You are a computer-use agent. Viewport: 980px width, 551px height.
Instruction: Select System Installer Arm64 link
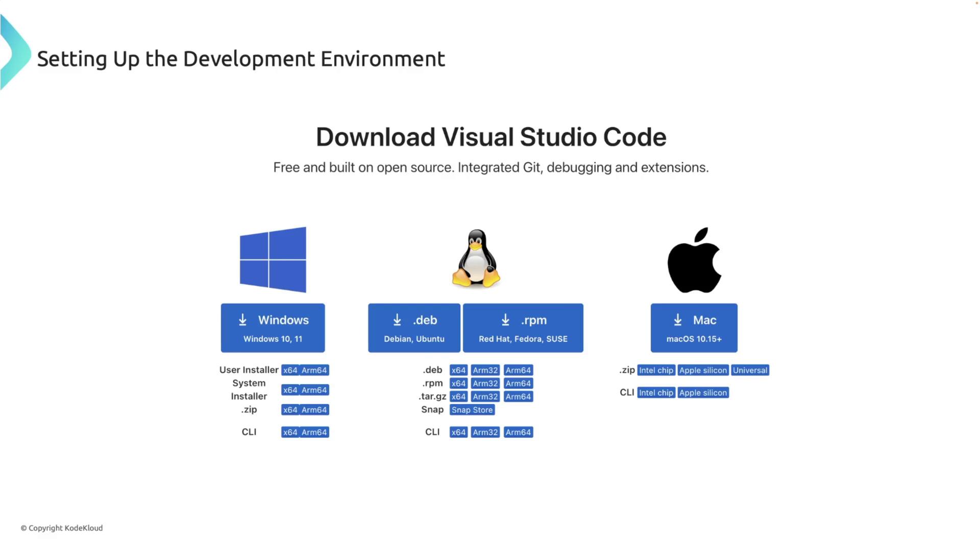coord(314,390)
